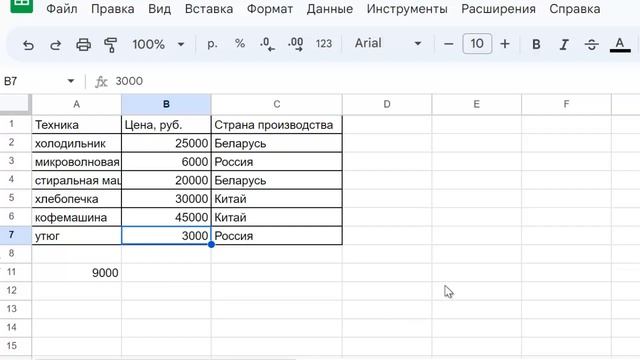The height and width of the screenshot is (360, 640).
Task: Click the select-all corner box
Action: 15,104
